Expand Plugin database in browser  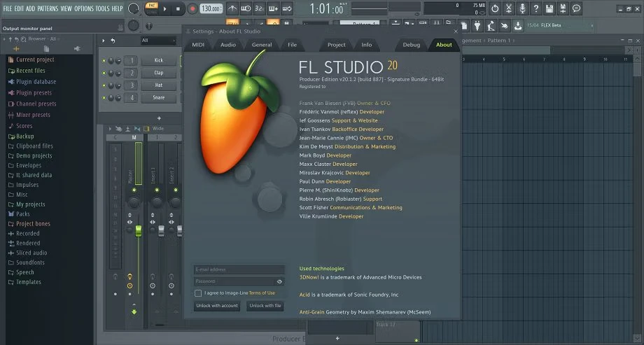[x=36, y=82]
